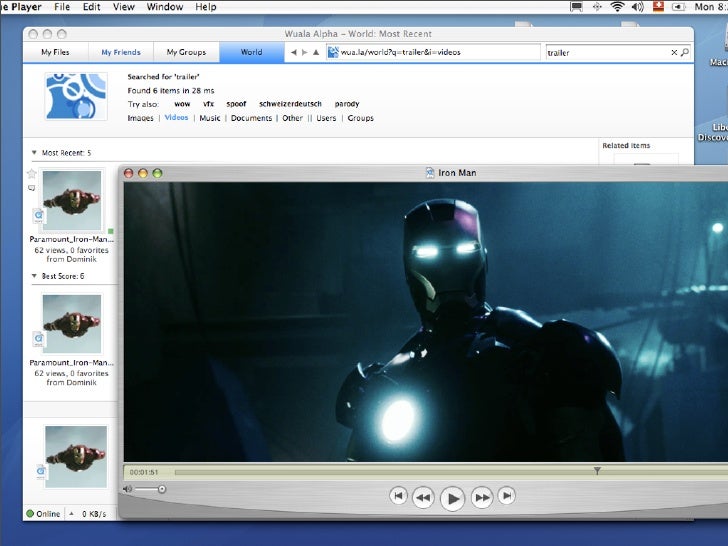The image size is (728, 546).
Task: Click the navigate up arrow in Wuala
Action: tap(316, 52)
